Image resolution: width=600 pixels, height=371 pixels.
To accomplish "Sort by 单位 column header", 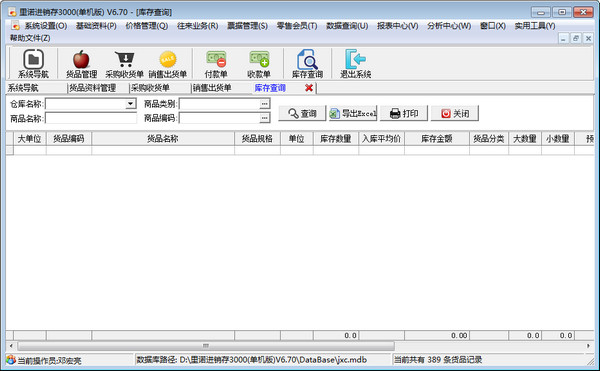I will pos(297,138).
